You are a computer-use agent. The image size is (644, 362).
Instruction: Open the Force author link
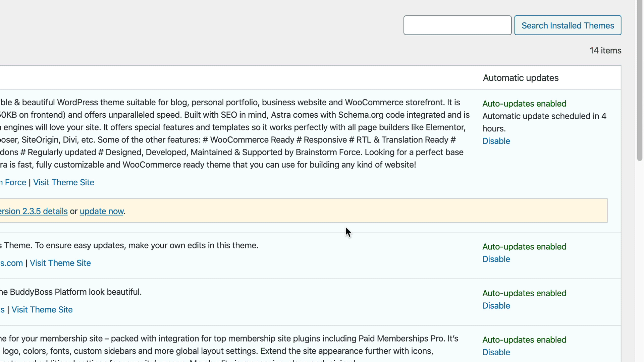tap(13, 182)
